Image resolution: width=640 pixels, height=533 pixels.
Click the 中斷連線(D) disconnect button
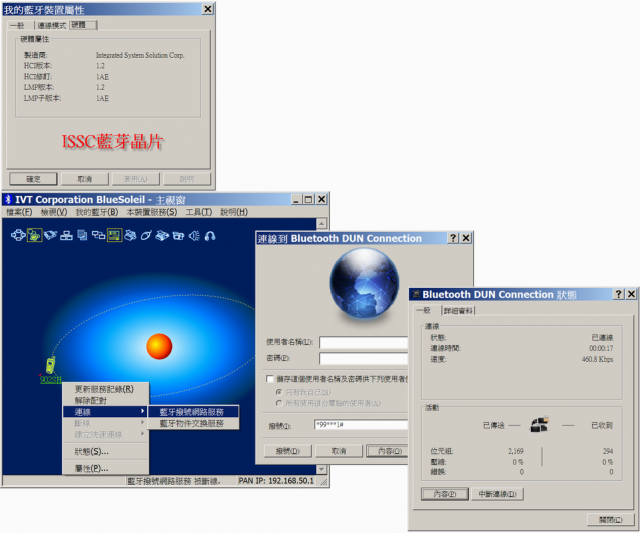(x=498, y=494)
